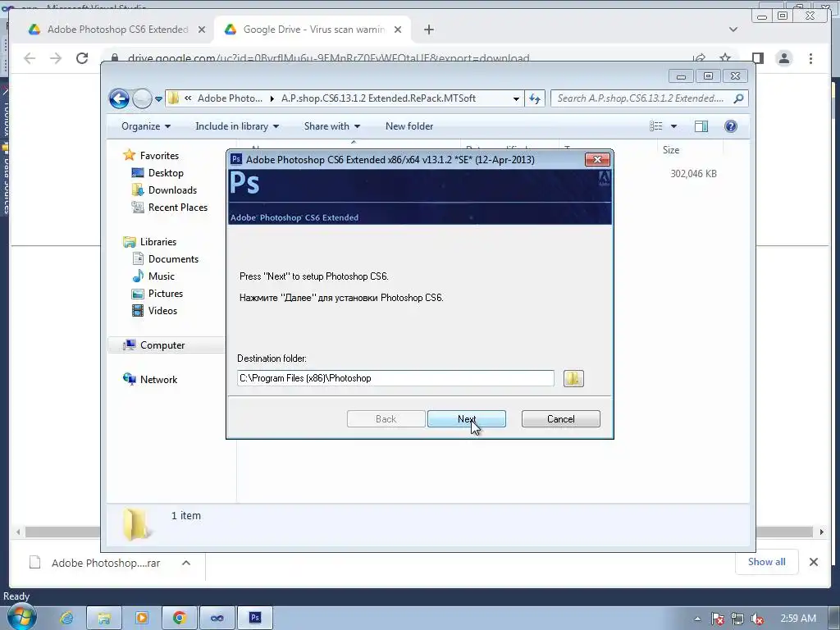Click Chrome forward arrow
The image size is (840, 630).
[x=56, y=58]
